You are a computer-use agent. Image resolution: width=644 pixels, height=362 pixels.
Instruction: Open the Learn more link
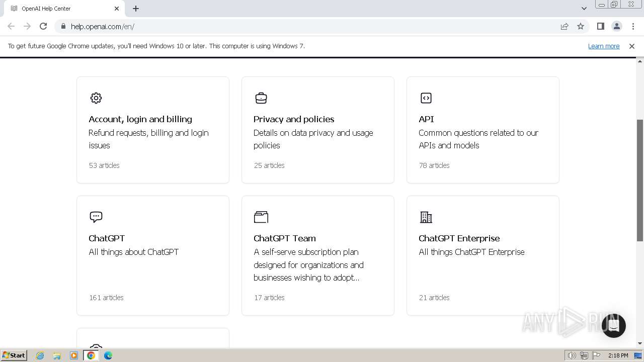click(x=604, y=46)
